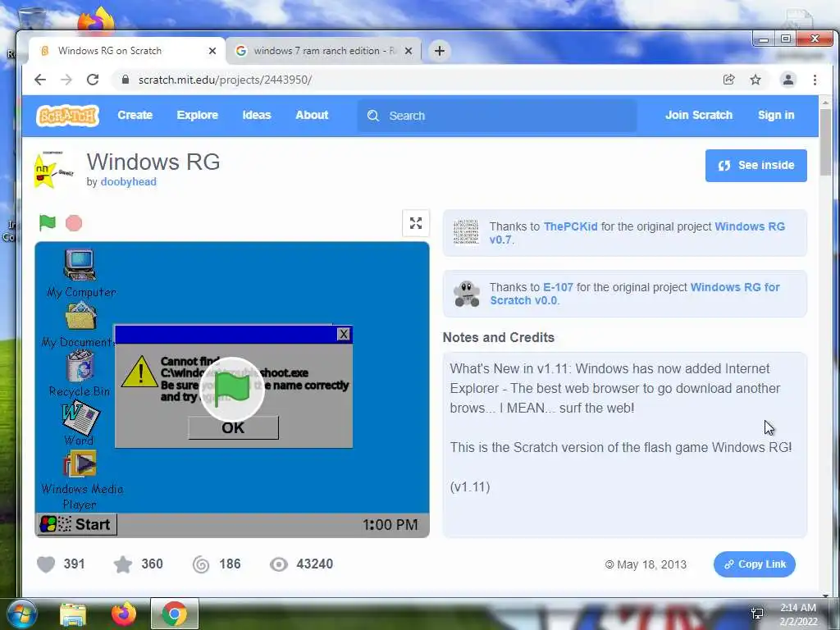Click the love heart icon
This screenshot has height=630, width=840.
(46, 564)
